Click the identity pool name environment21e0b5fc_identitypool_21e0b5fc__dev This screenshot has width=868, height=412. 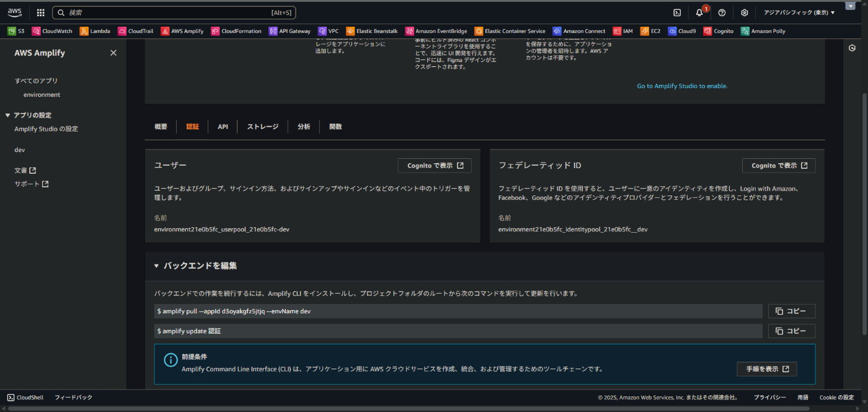(x=573, y=230)
